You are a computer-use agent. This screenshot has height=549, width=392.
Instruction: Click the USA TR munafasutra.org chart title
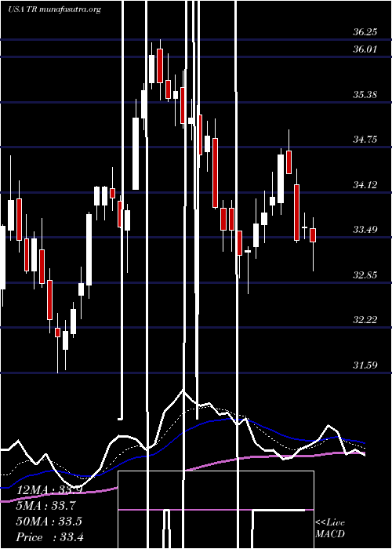pos(54,9)
